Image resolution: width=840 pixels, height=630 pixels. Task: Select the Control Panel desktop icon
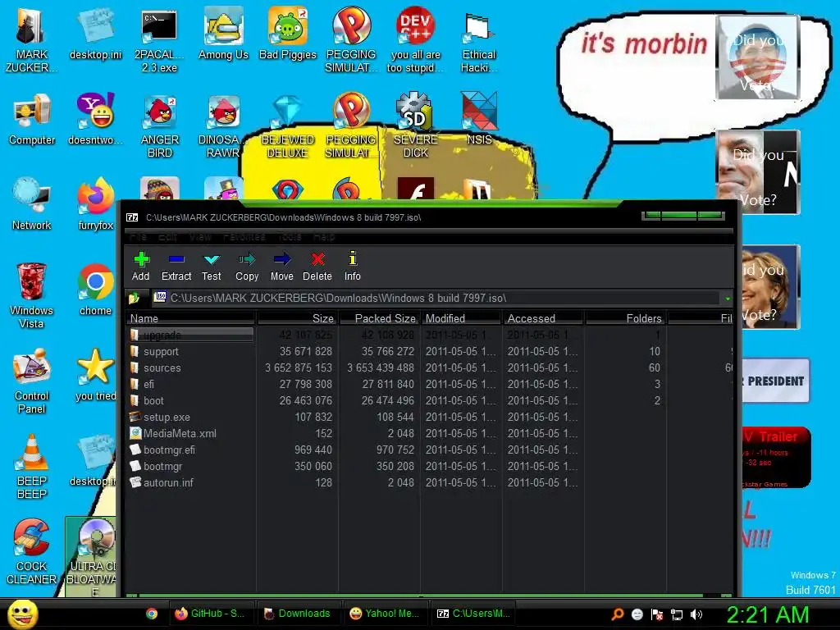click(x=32, y=381)
